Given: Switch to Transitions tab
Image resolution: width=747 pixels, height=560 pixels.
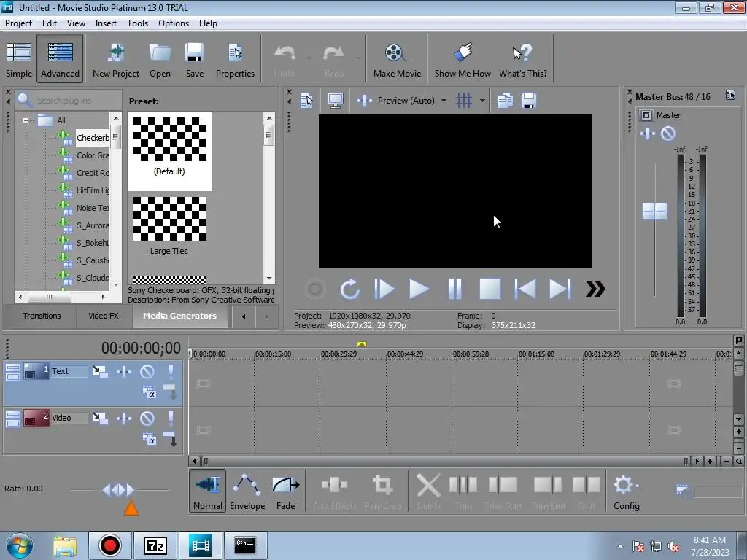Looking at the screenshot, I should click(42, 316).
